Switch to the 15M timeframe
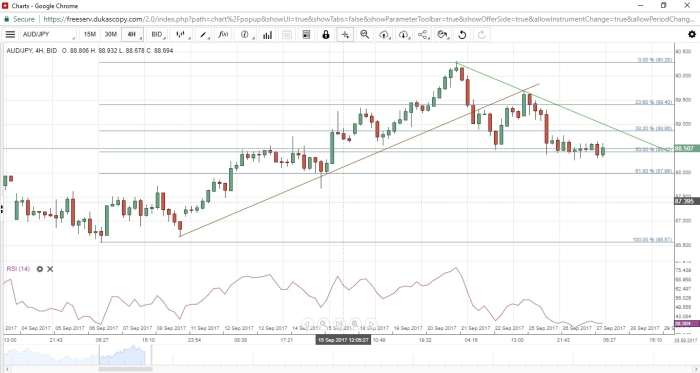The width and height of the screenshot is (700, 373). tap(90, 34)
